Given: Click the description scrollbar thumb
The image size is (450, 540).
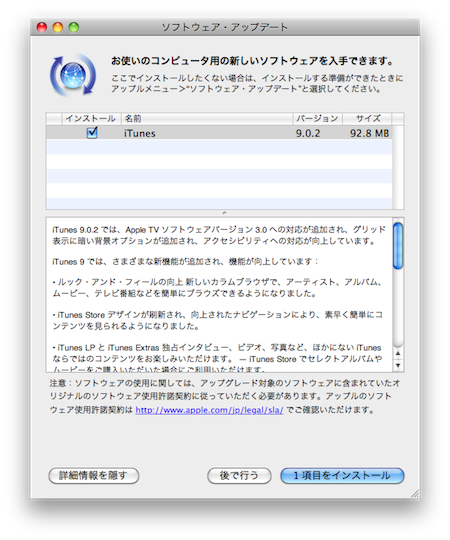Looking at the screenshot, I should [398, 246].
